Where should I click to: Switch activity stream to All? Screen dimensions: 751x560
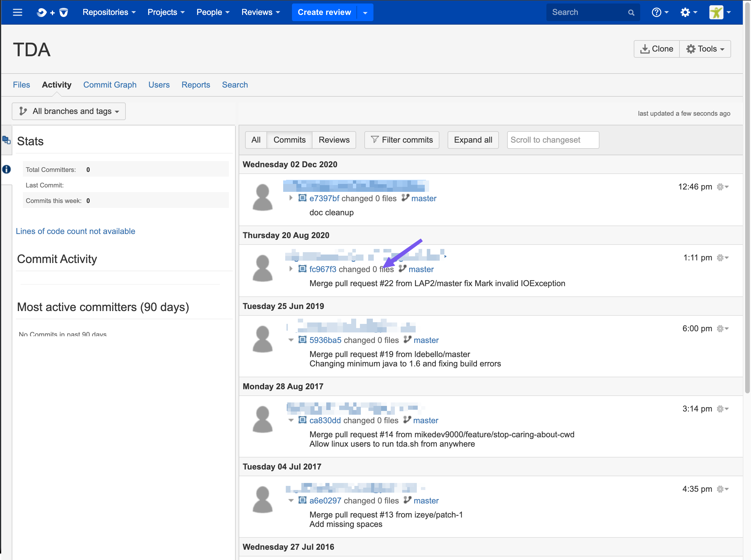(x=256, y=140)
